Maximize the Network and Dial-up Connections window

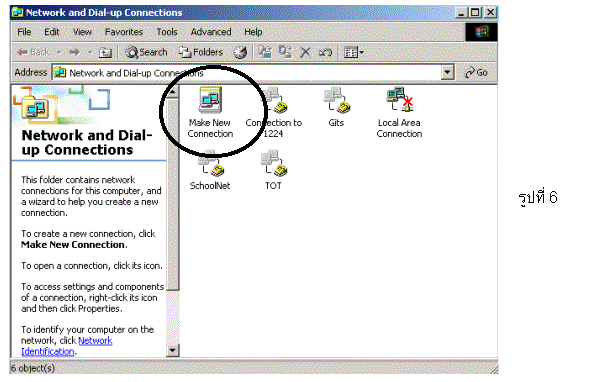475,12
